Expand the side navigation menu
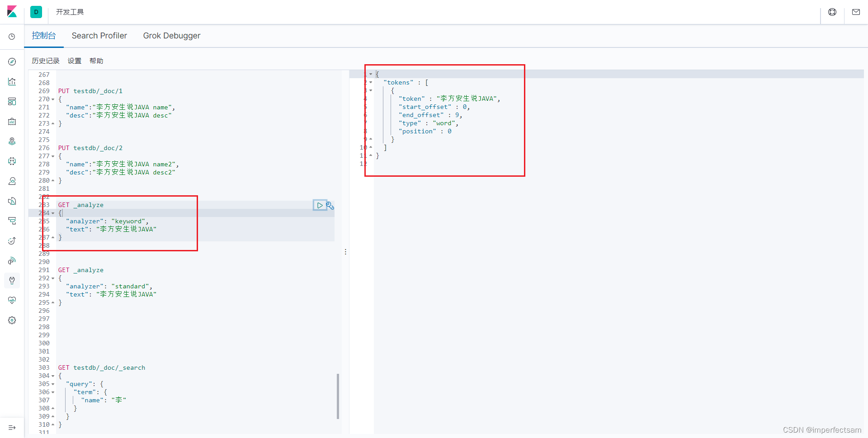Viewport: 868px width, 438px height. pos(12,428)
